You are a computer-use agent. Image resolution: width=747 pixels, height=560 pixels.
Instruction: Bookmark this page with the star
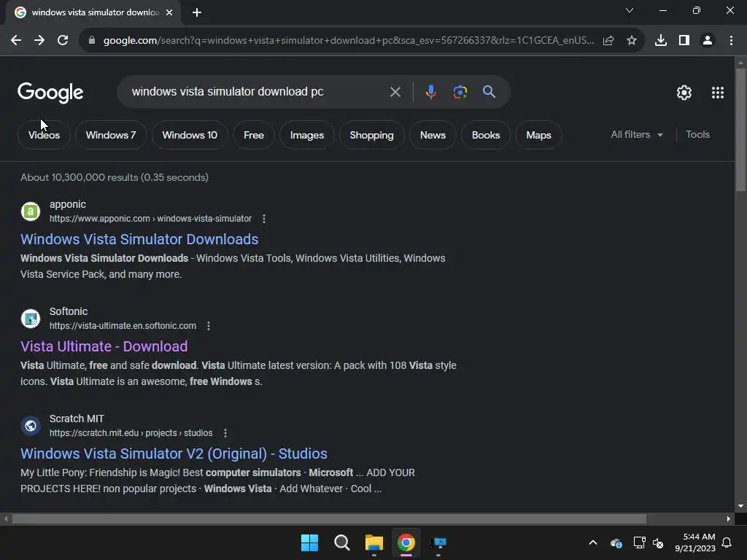click(x=632, y=41)
